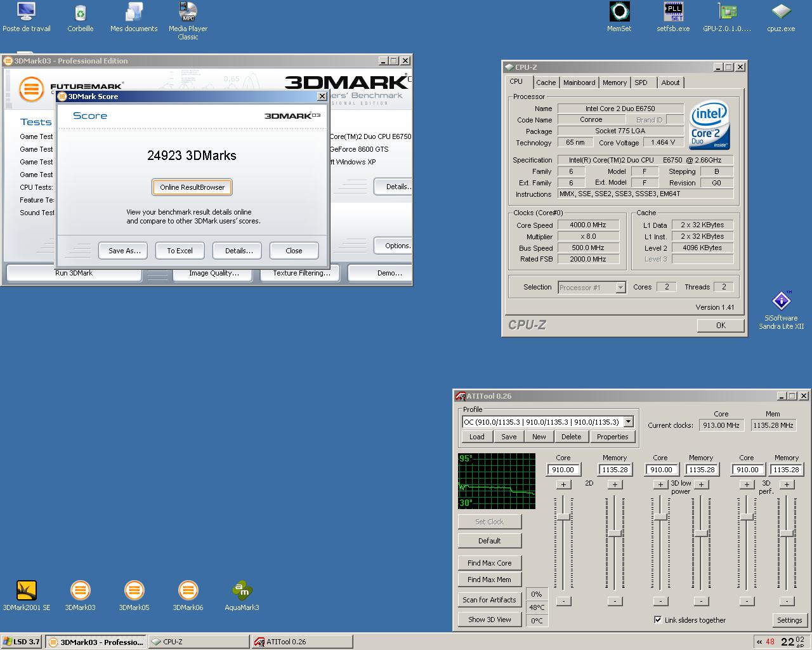The image size is (812, 650).
Task: Open the ATITool Profile dropdown
Action: coord(628,422)
